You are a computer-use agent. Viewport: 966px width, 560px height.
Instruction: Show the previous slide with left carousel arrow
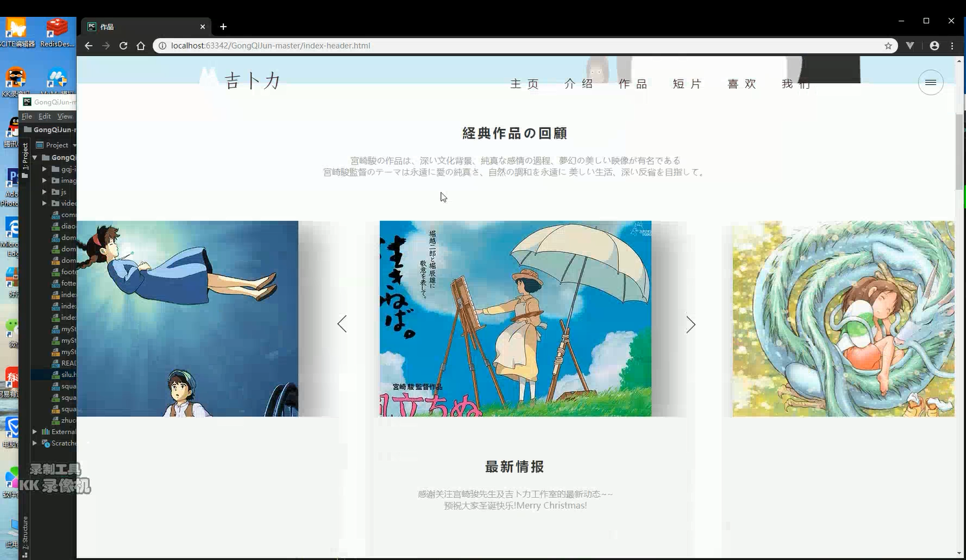click(x=342, y=324)
